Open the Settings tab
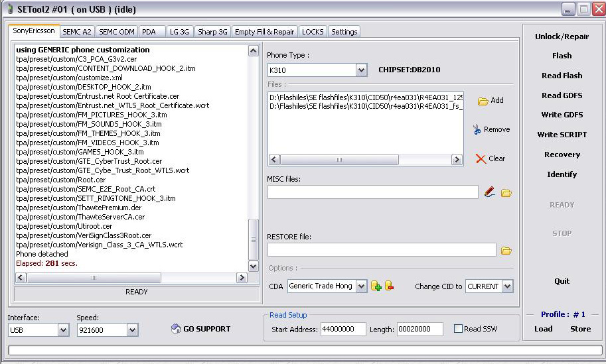 (344, 32)
